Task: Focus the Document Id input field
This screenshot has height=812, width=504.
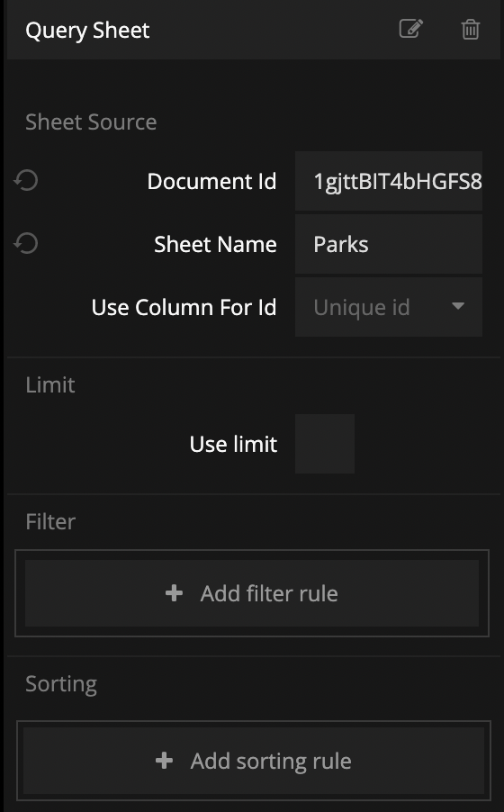Action: pos(389,181)
